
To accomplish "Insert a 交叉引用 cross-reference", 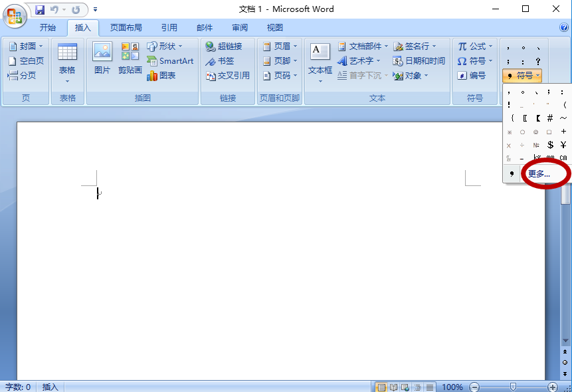I will [228, 76].
